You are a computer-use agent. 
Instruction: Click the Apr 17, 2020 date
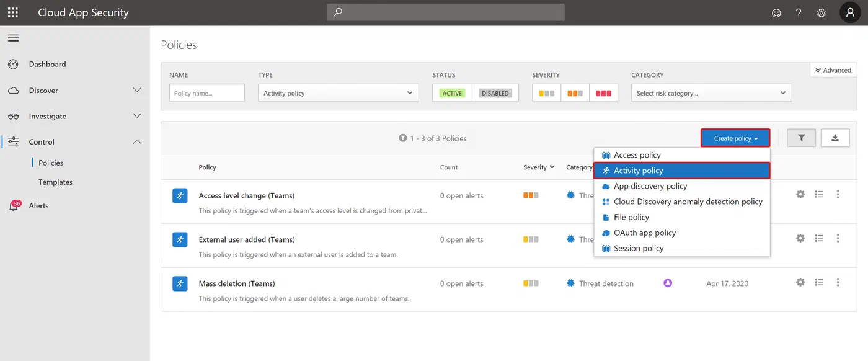click(x=727, y=283)
